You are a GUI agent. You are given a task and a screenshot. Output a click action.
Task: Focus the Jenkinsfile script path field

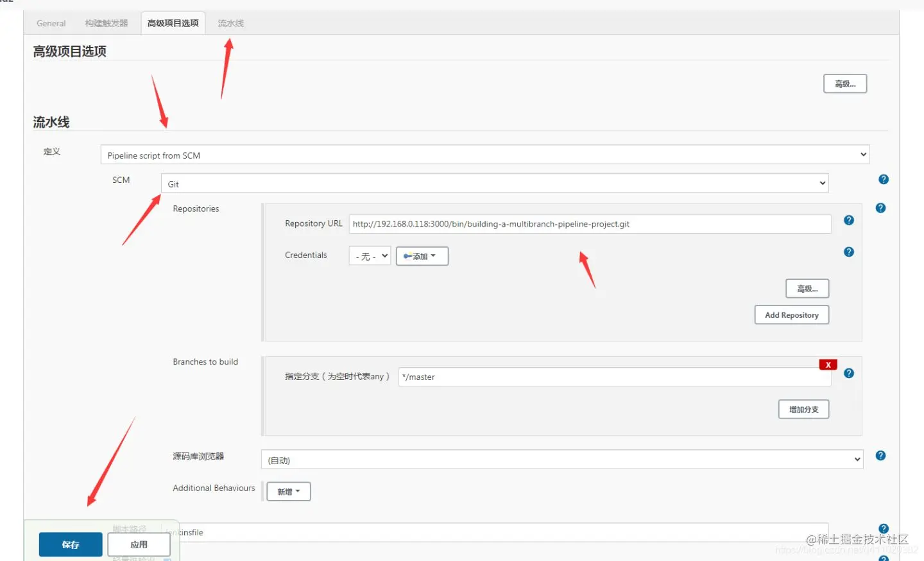(x=495, y=532)
